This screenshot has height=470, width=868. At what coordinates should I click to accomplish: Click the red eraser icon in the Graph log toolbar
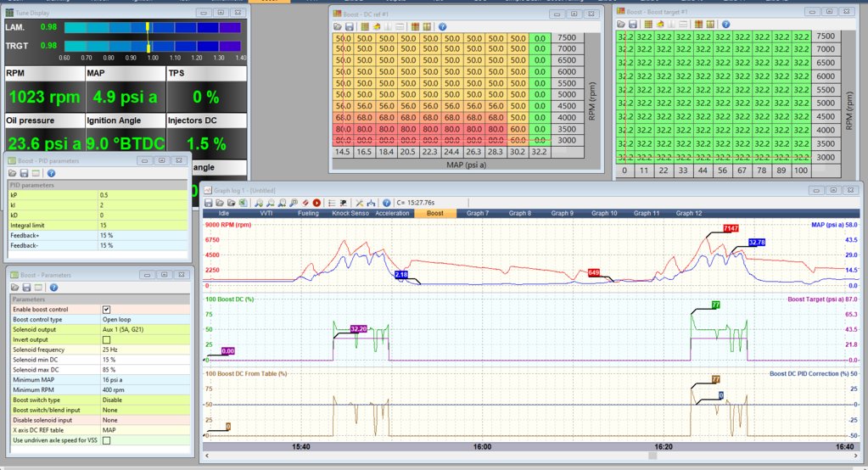click(305, 203)
